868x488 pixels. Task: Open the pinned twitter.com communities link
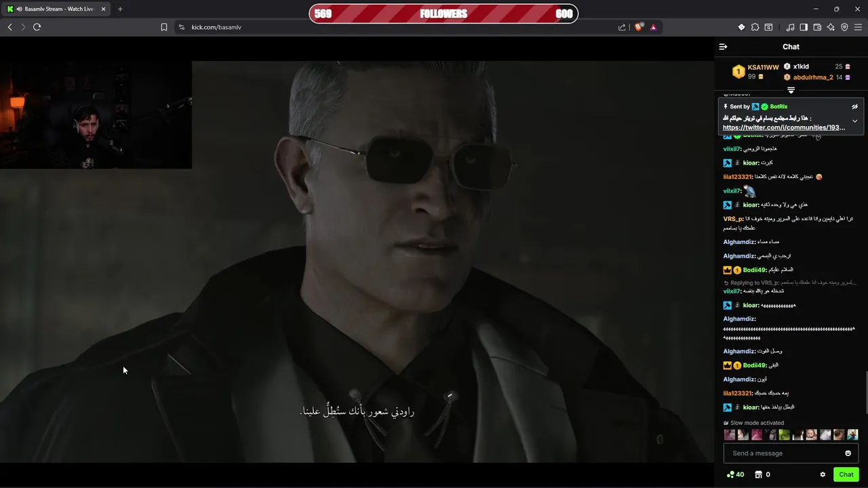tap(784, 127)
